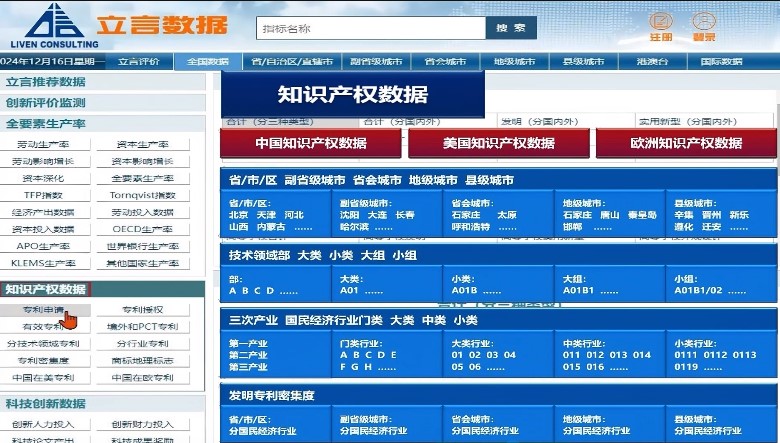The height and width of the screenshot is (443, 780).
Task: Click the 登录 (login) icon
Action: (x=703, y=25)
